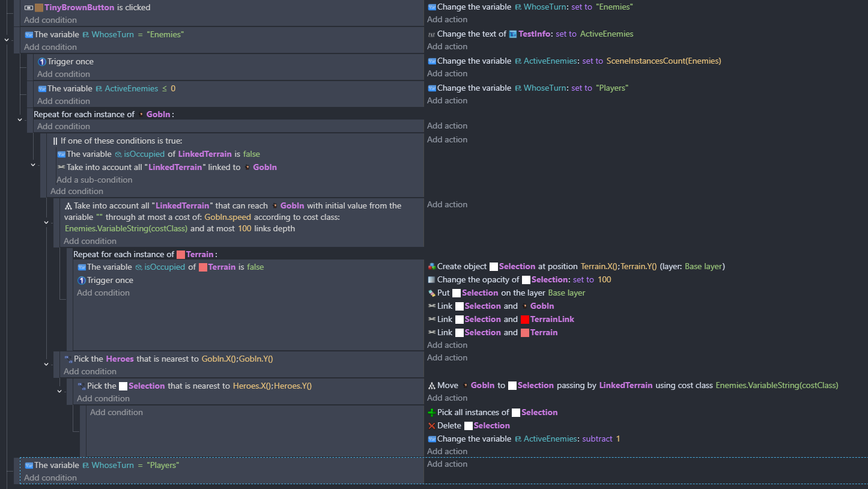Image resolution: width=868 pixels, height=489 pixels.
Task: Collapse the Pick the Heroes nearest event
Action: coord(46,364)
